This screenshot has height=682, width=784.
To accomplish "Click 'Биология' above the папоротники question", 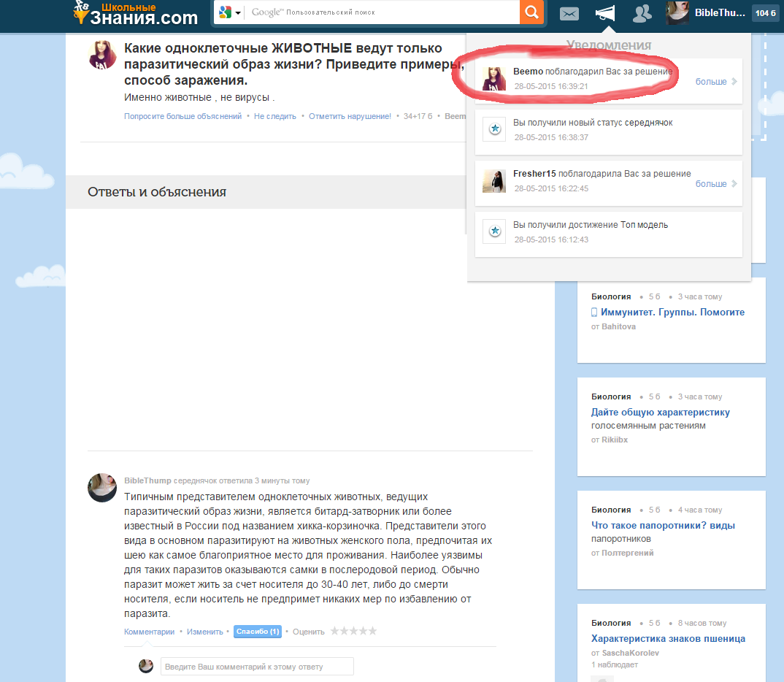I will 611,510.
